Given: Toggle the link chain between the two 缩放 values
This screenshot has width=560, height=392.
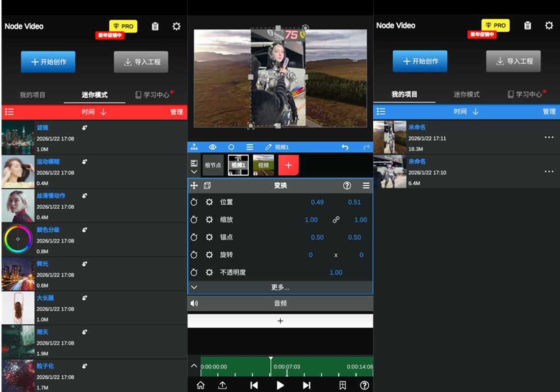Looking at the screenshot, I should [337, 220].
